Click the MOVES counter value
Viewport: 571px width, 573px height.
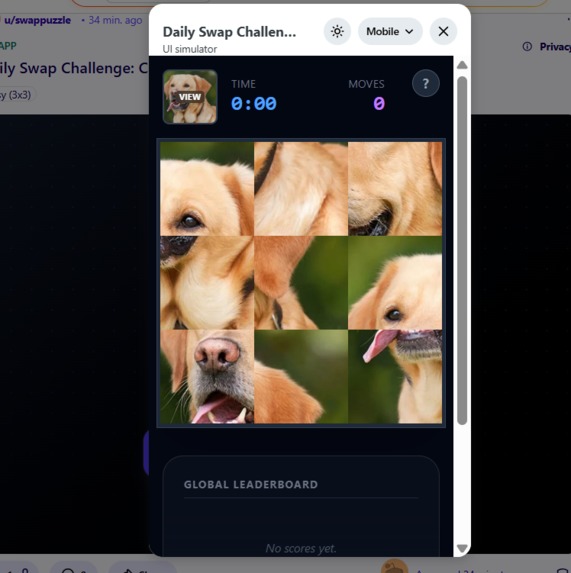coord(379,103)
